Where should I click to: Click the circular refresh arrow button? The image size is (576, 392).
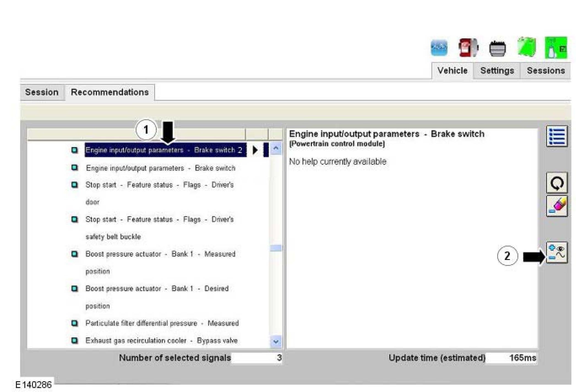(556, 183)
